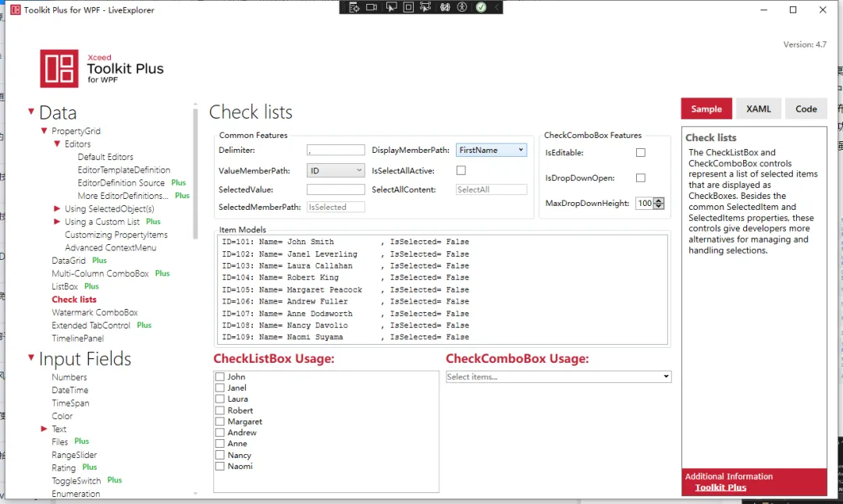Click the accessibility person icon

point(462,7)
